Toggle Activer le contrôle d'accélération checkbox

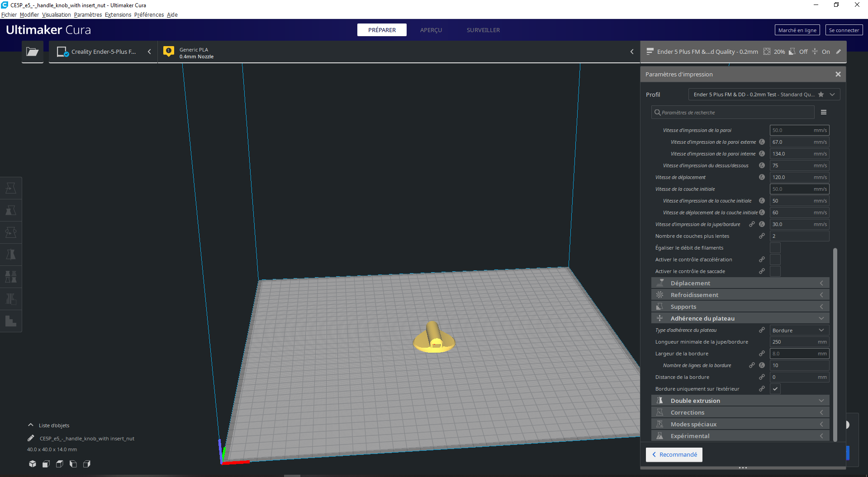(x=775, y=260)
